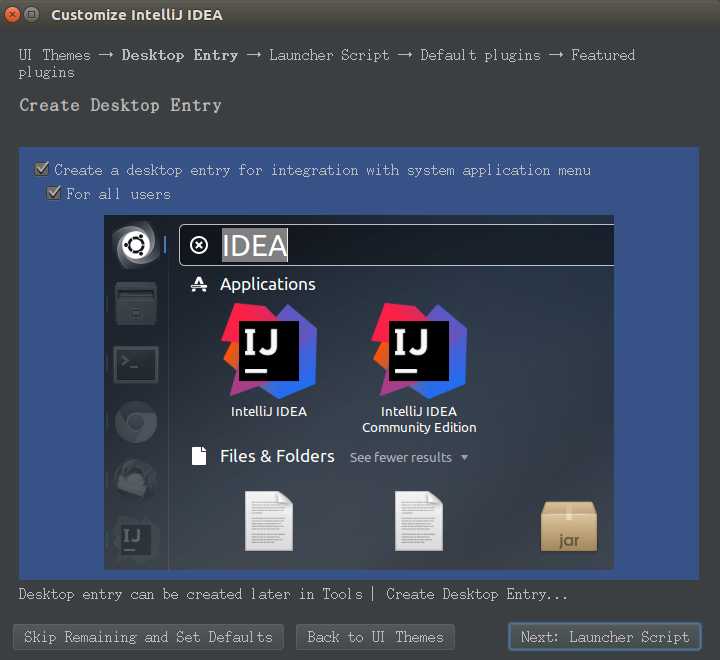
Task: Click the Thunderbird icon in the launcher
Action: (x=135, y=479)
